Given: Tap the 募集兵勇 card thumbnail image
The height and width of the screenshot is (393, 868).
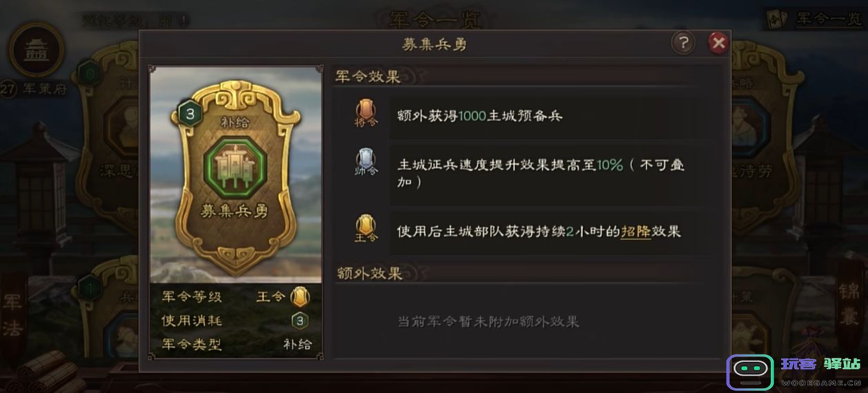Looking at the screenshot, I should click(236, 174).
